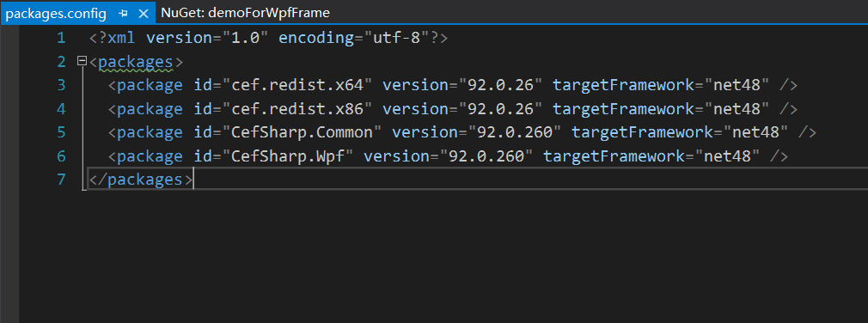Screen dimensions: 868x323
Task: Place cursor in cef.redist.x64 id value
Action: (x=296, y=85)
